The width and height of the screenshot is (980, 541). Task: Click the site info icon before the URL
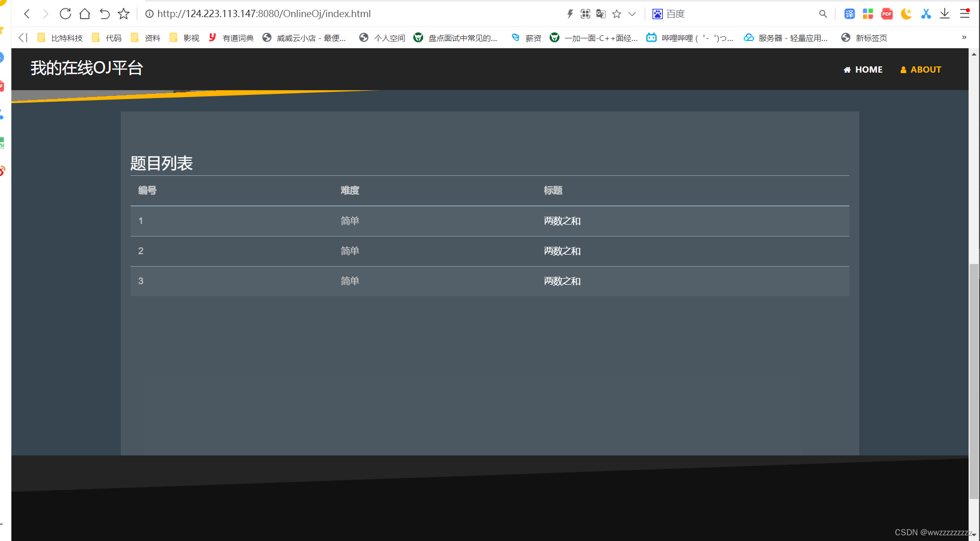click(149, 14)
